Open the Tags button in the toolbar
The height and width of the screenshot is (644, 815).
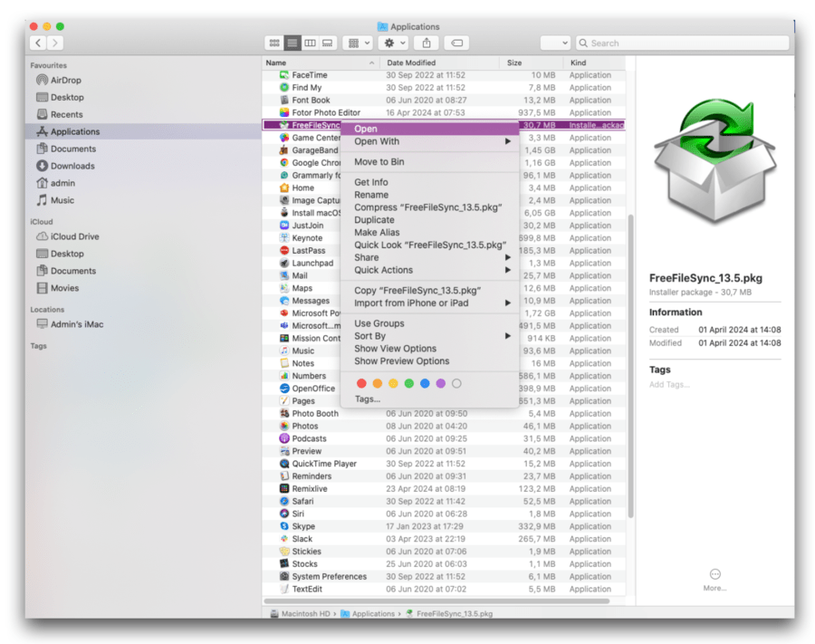455,43
